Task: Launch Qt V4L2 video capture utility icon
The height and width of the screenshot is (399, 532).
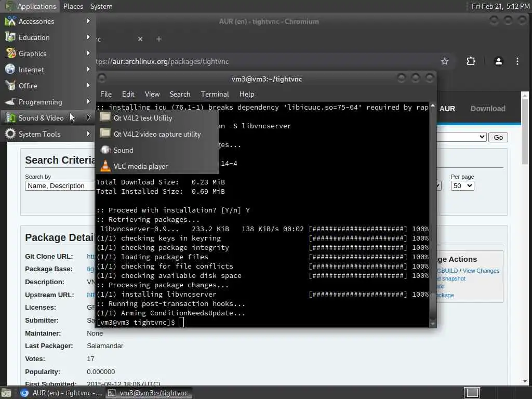Action: click(x=105, y=134)
